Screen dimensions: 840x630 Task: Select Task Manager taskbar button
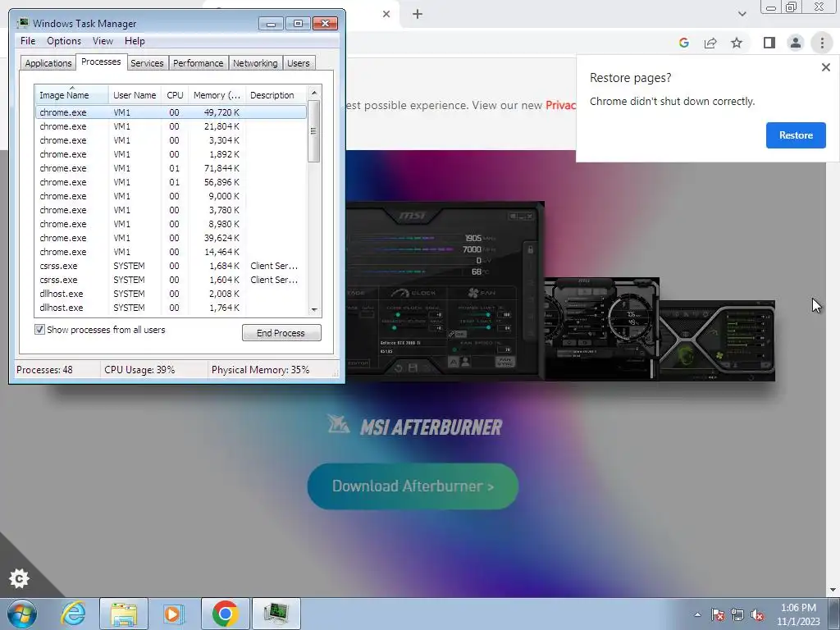pos(276,614)
